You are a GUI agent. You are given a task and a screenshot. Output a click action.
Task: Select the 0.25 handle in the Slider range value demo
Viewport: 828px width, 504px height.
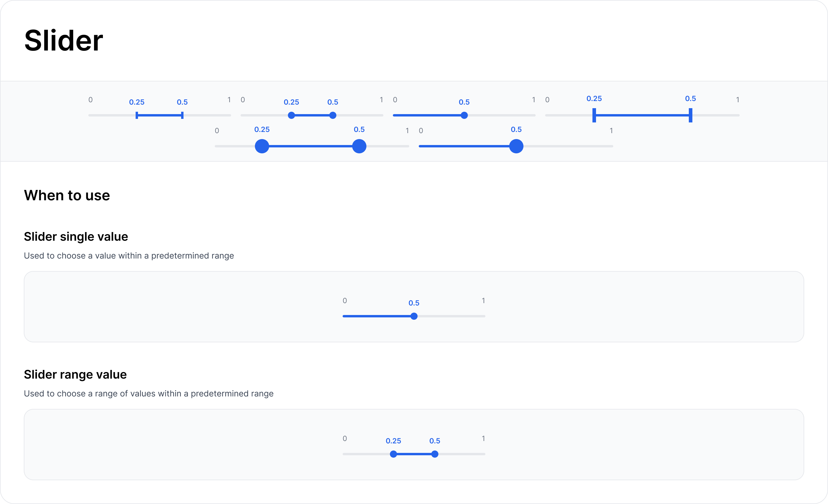pyautogui.click(x=393, y=454)
